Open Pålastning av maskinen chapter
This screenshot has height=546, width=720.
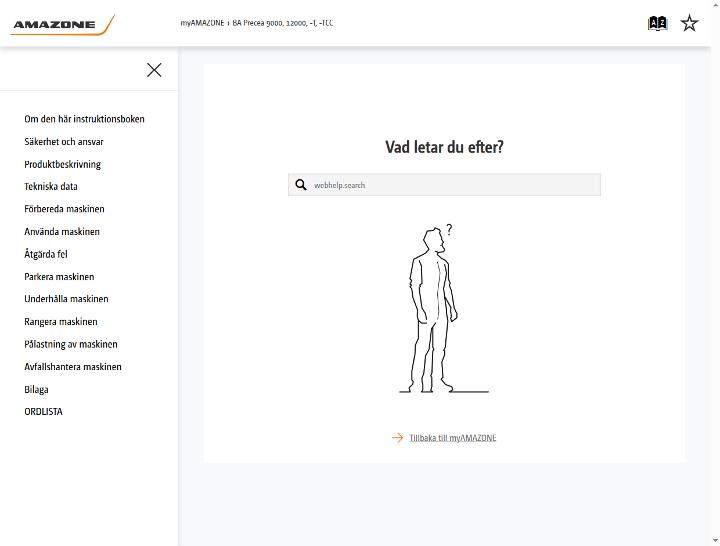pos(71,344)
